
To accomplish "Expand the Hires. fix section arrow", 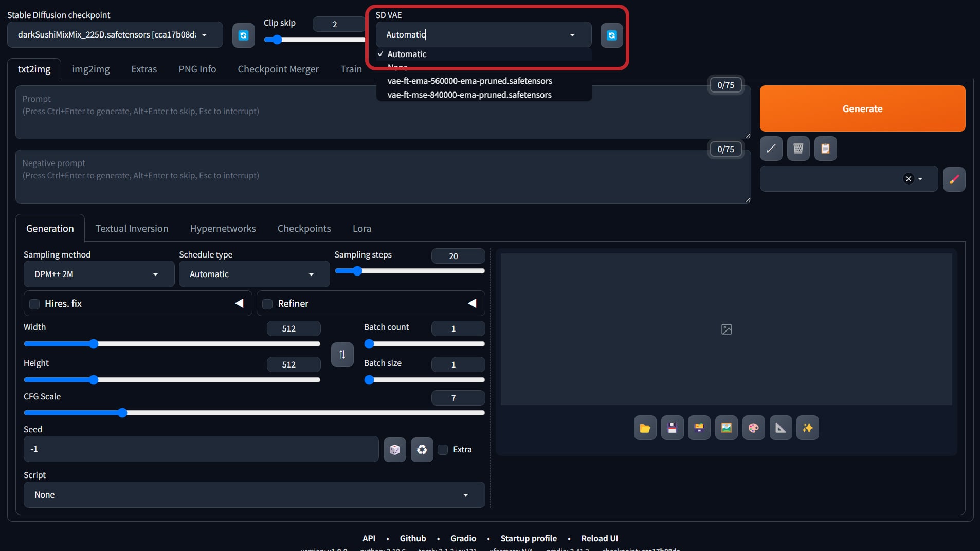I will pos(239,303).
